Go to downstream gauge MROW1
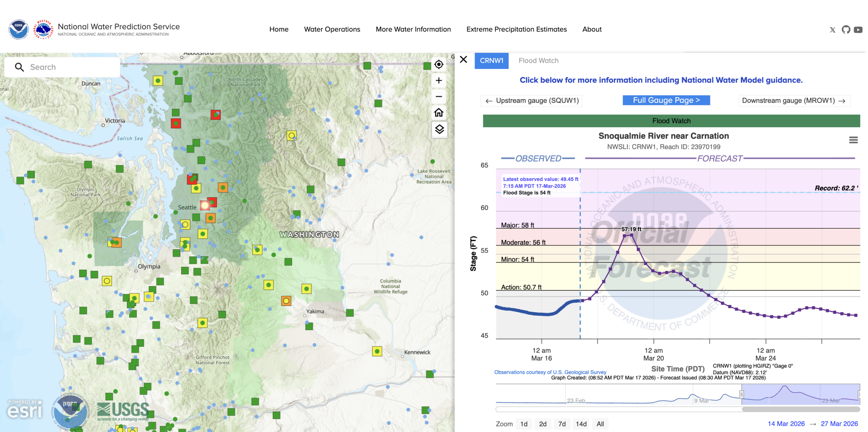 click(x=794, y=100)
